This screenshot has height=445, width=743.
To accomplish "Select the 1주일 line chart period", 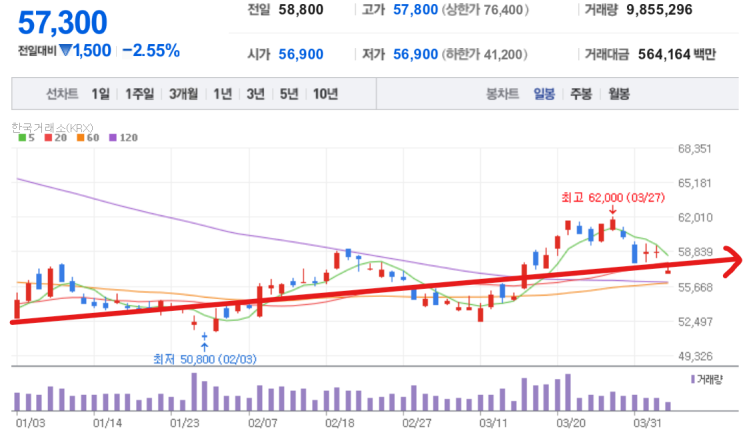I will coord(139,94).
